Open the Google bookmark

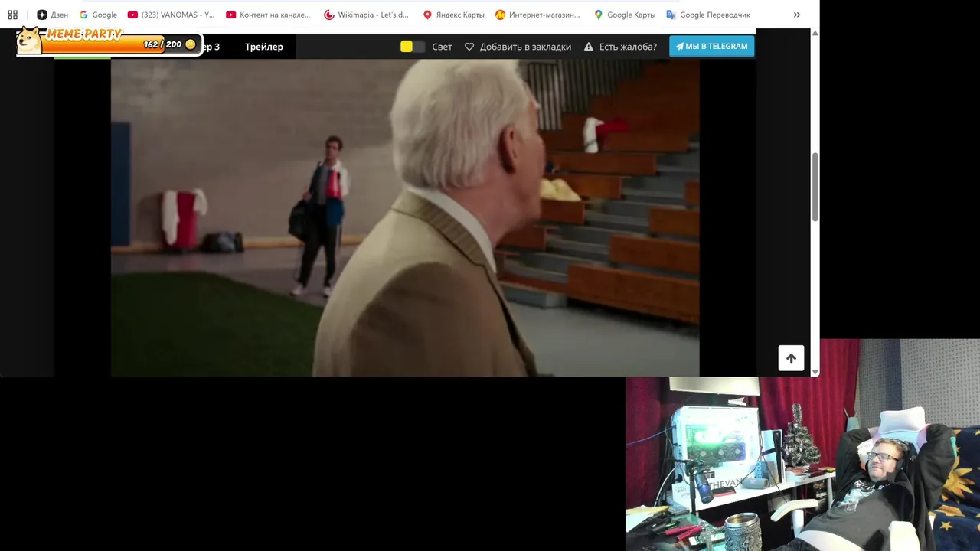[x=98, y=15]
